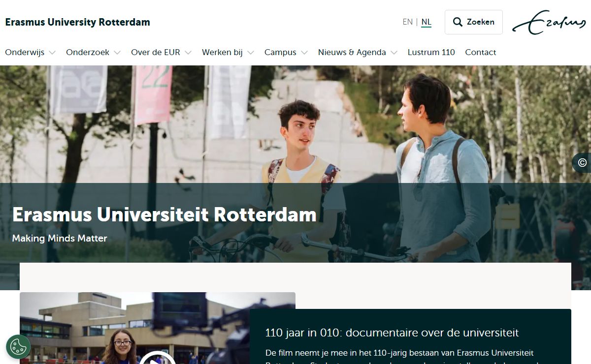Open the Onderzoek menu item

coord(88,52)
